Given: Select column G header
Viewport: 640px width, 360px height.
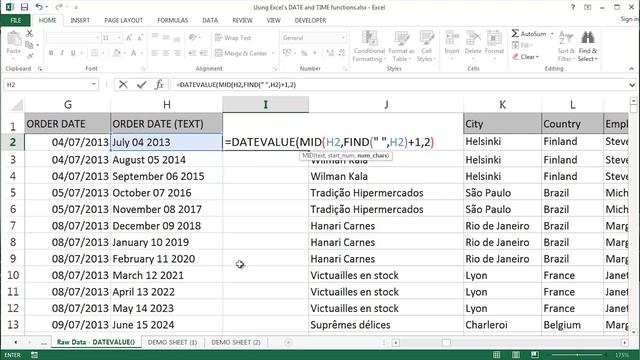Looking at the screenshot, I should [x=68, y=104].
